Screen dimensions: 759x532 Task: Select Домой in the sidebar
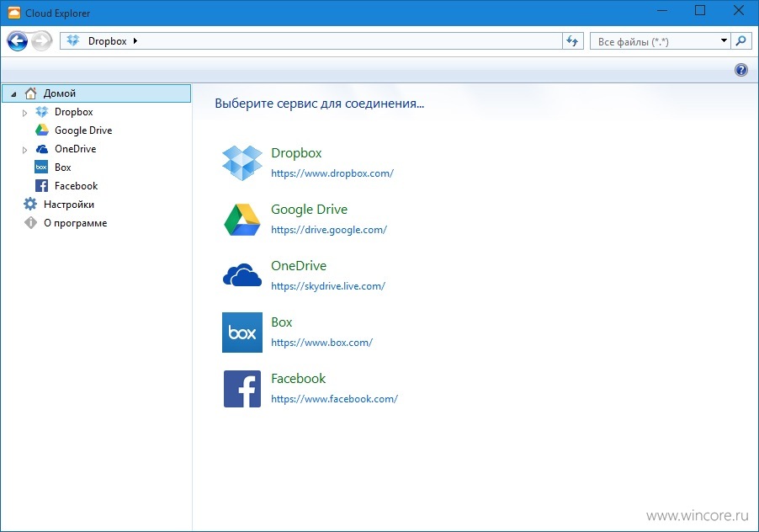click(96, 93)
